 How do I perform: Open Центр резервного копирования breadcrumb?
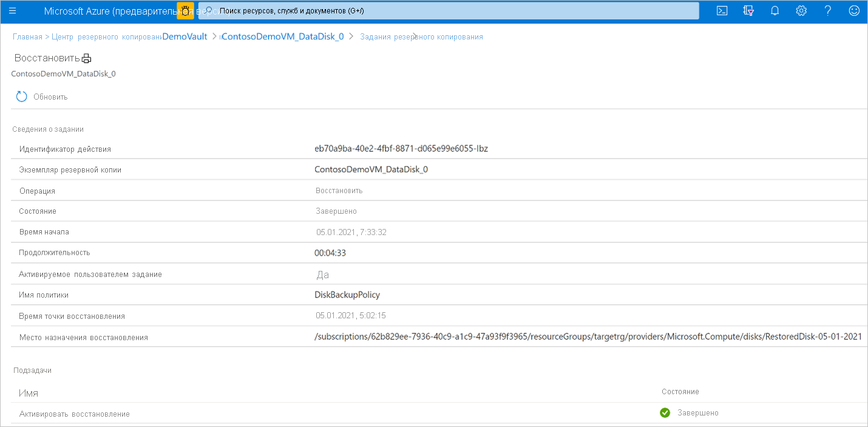pyautogui.click(x=106, y=37)
